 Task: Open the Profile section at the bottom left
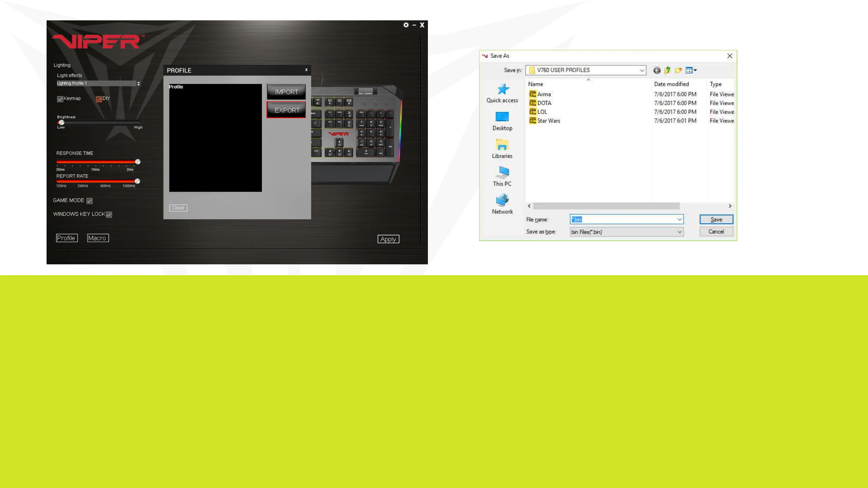[x=67, y=238]
